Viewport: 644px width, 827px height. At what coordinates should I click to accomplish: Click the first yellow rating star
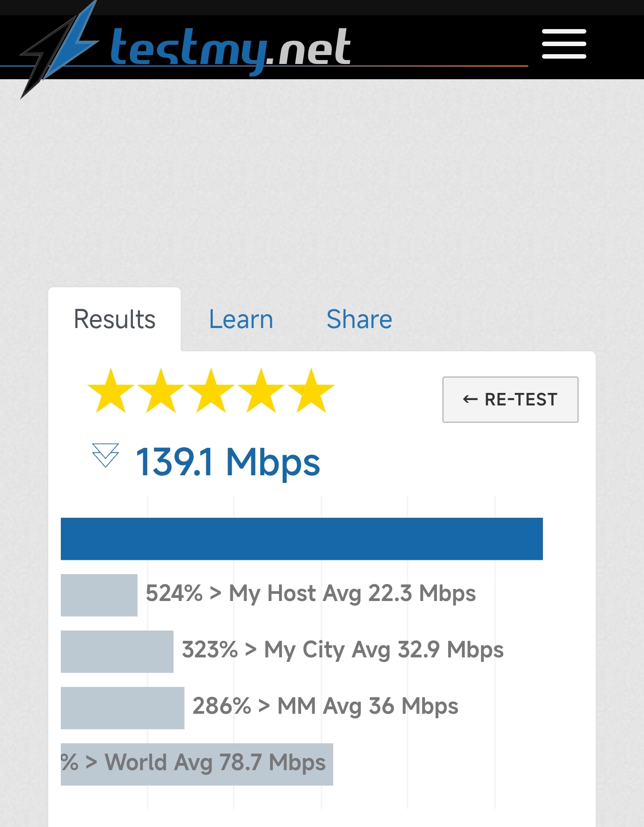tap(111, 391)
